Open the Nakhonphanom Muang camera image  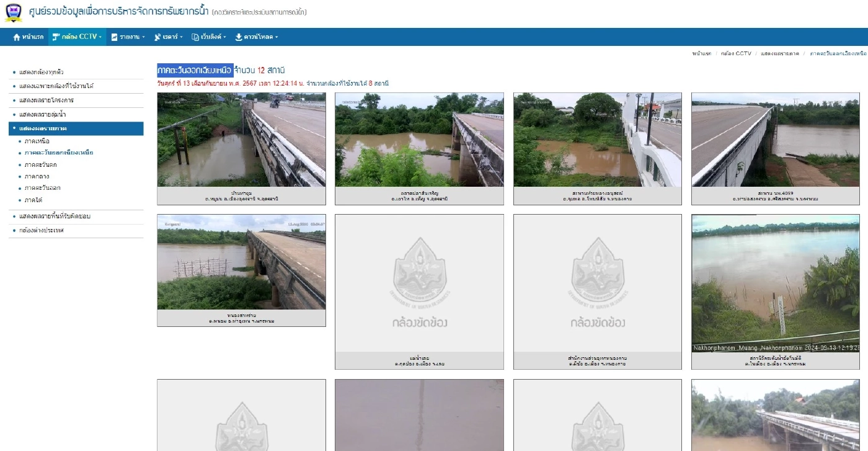(775, 283)
